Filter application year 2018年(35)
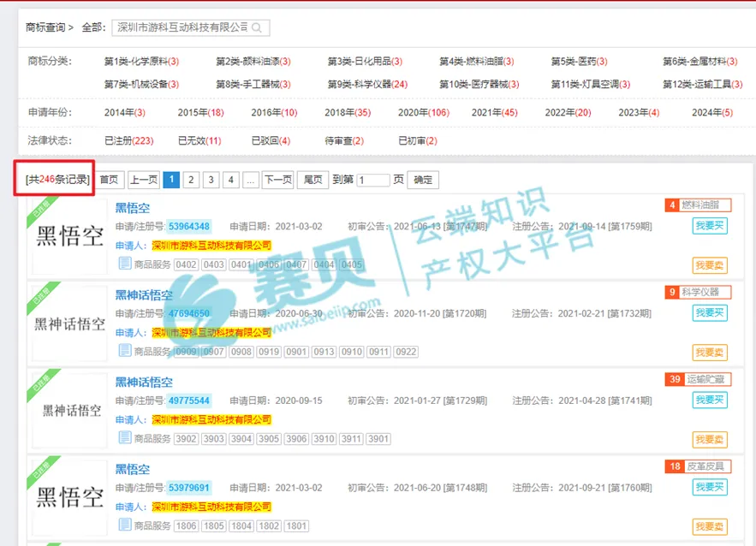The height and width of the screenshot is (546, 756). (x=348, y=112)
